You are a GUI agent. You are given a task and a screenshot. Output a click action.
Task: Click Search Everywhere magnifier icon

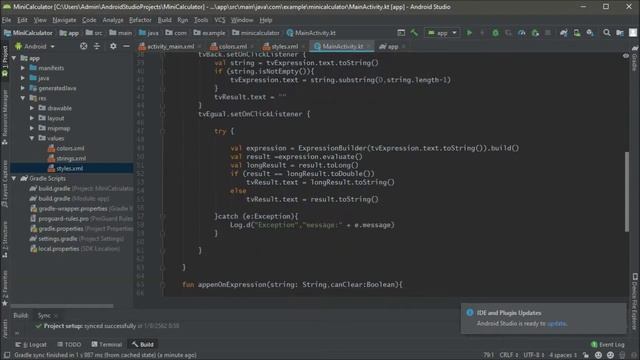coord(607,33)
